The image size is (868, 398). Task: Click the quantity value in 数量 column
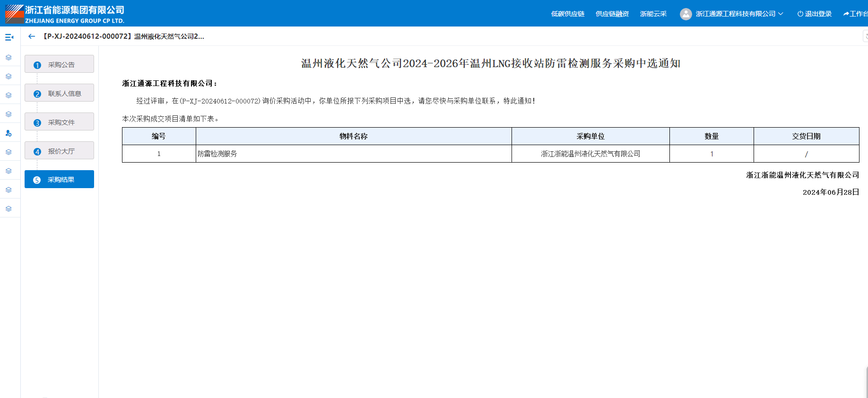712,154
